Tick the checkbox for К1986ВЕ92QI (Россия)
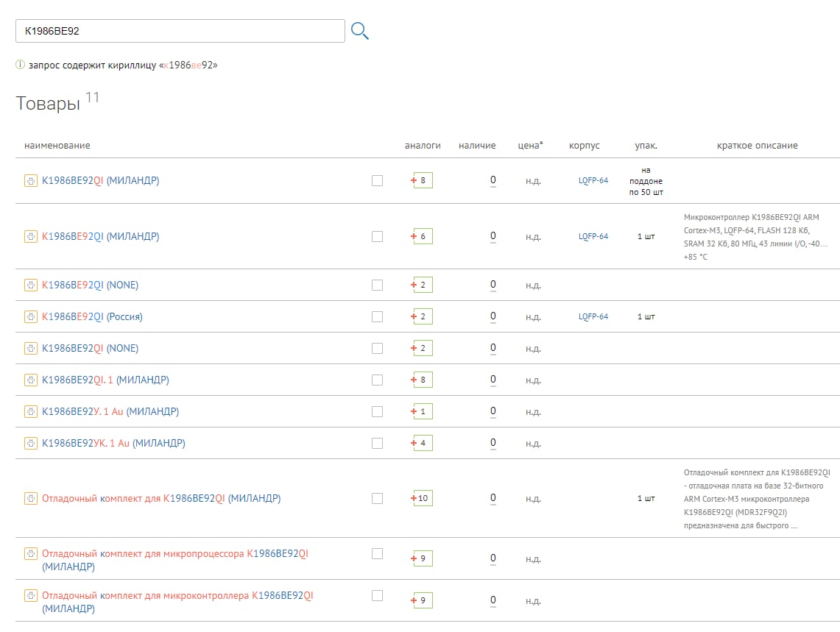This screenshot has height=632, width=840. click(378, 316)
